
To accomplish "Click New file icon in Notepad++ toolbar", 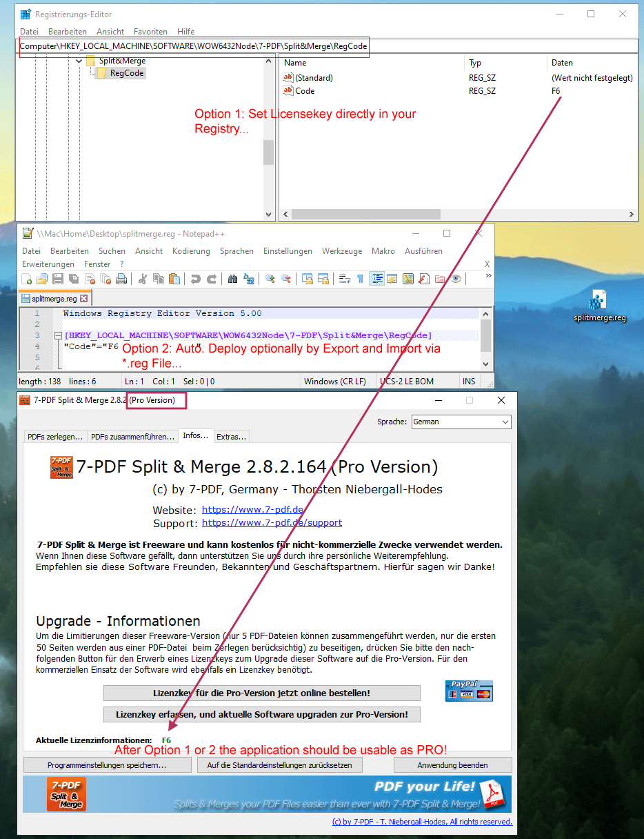I will [x=26, y=279].
